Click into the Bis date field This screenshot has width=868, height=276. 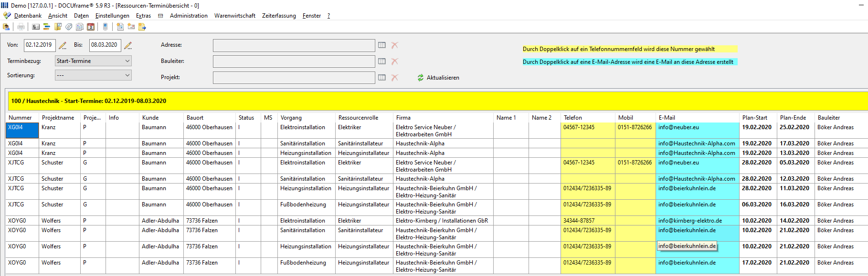point(105,45)
